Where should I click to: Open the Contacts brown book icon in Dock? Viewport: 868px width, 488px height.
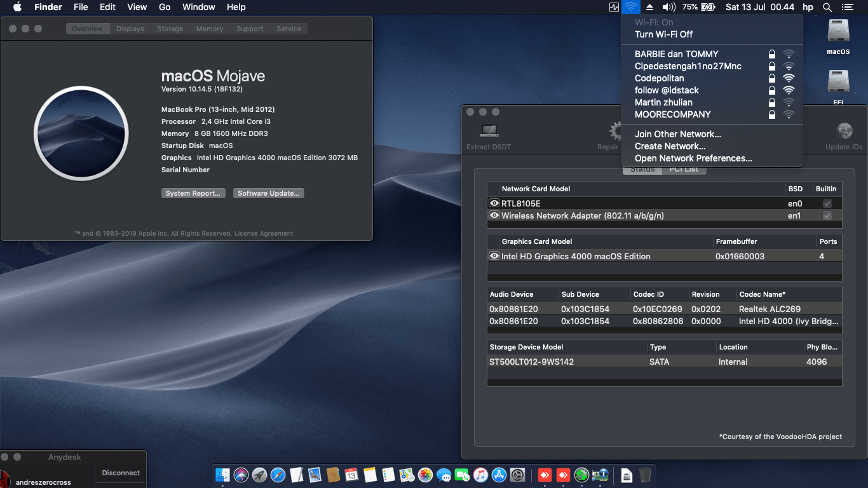(333, 475)
